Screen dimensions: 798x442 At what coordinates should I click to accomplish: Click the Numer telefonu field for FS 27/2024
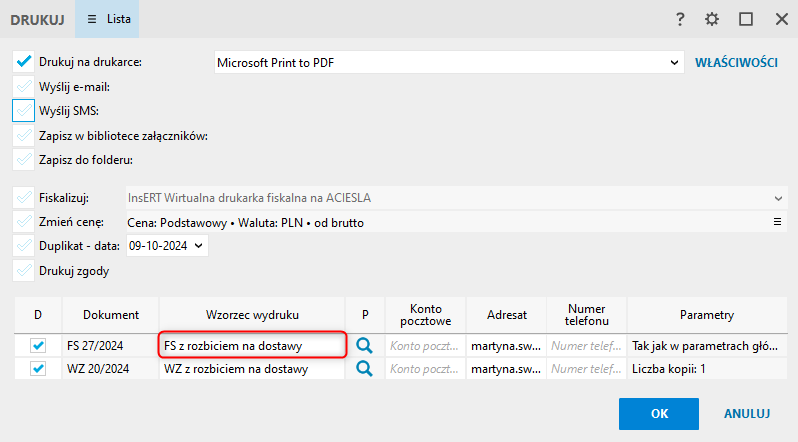click(x=586, y=345)
